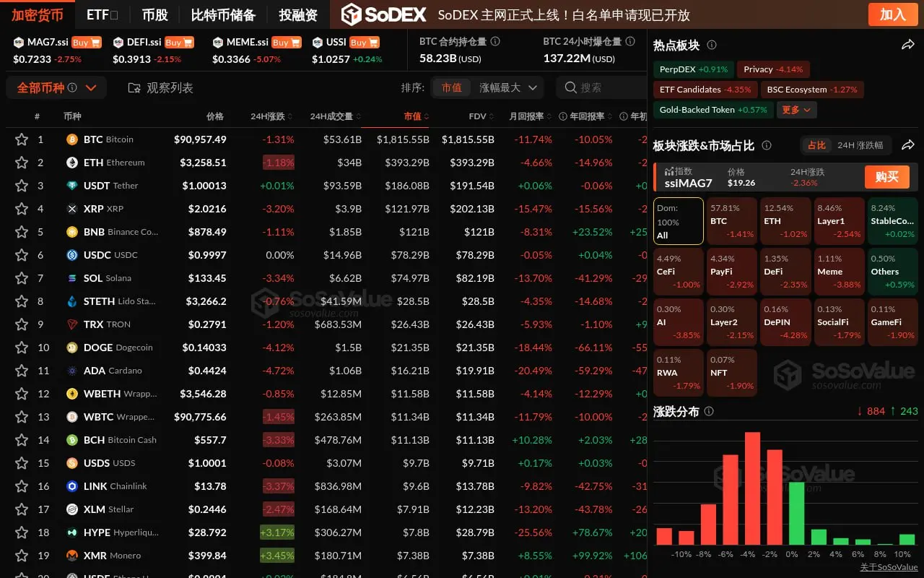Screen dimensions: 924x578
Task: Star BTC to add it to favorites
Action: 22,139
